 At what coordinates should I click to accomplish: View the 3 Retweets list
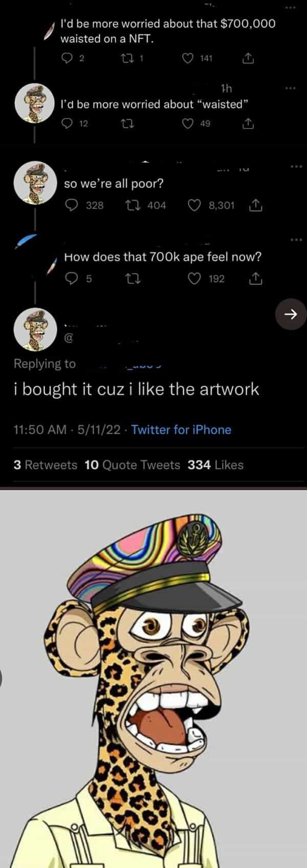tap(46, 465)
